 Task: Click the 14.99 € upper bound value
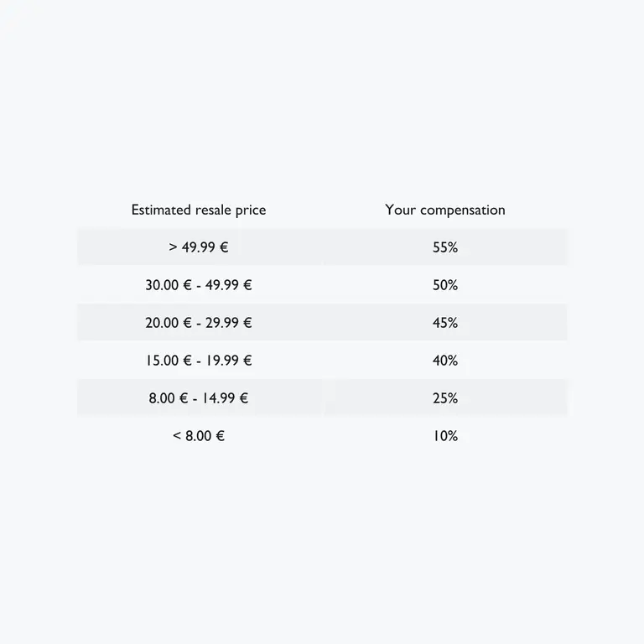225,398
